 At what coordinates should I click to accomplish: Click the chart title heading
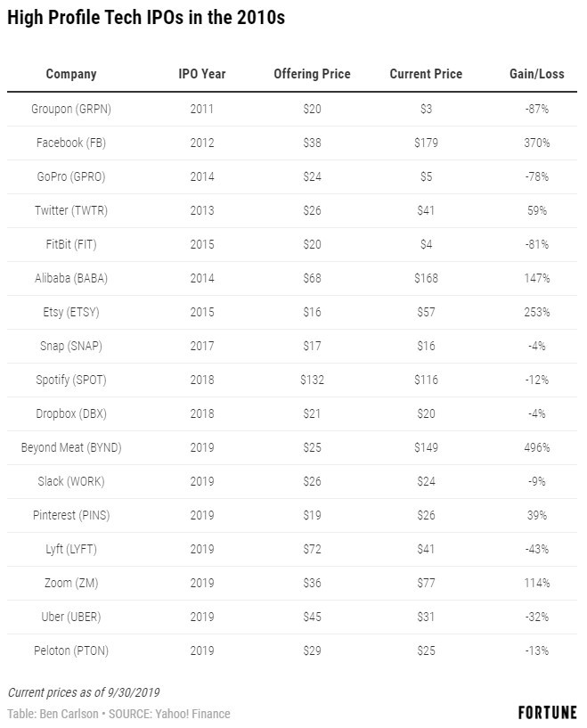(x=145, y=18)
